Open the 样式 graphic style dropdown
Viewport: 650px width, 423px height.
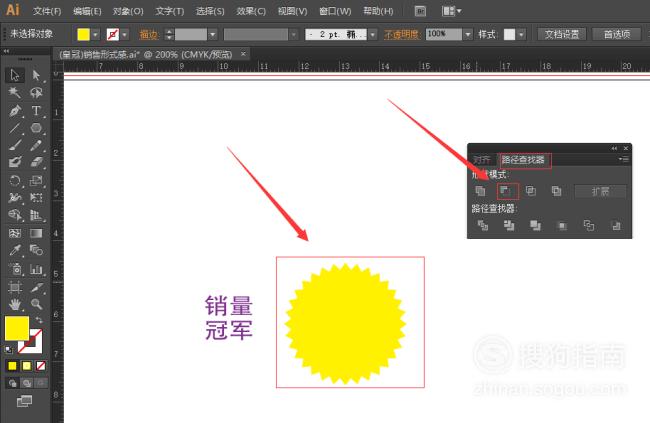(x=521, y=34)
